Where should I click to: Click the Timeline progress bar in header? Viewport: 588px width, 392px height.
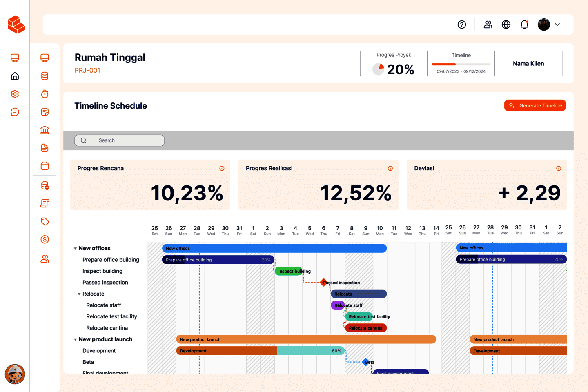(461, 64)
